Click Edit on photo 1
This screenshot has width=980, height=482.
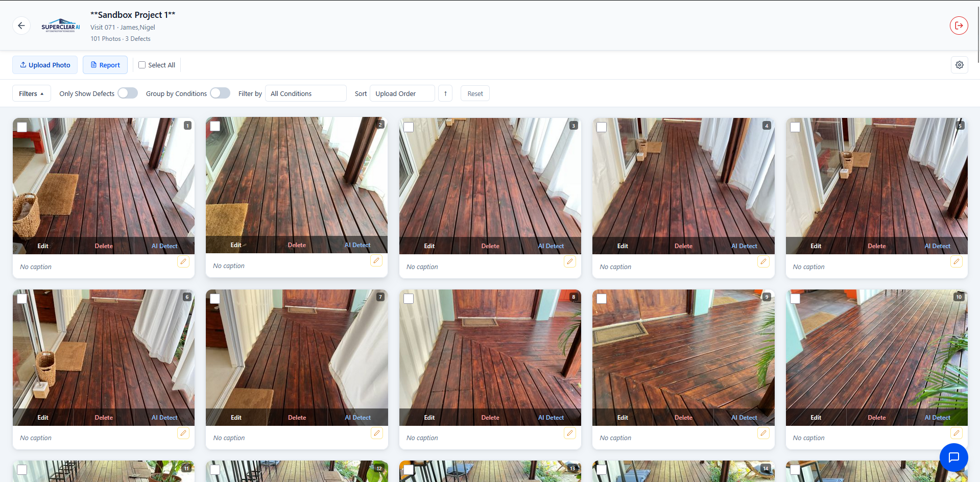[x=43, y=246]
